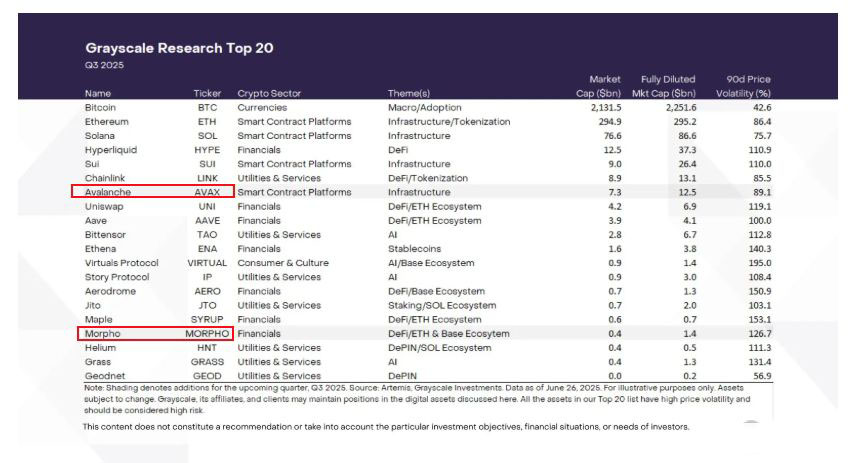849x463 pixels.
Task: Select the 'Chainlink' name cell
Action: pyautogui.click(x=105, y=178)
